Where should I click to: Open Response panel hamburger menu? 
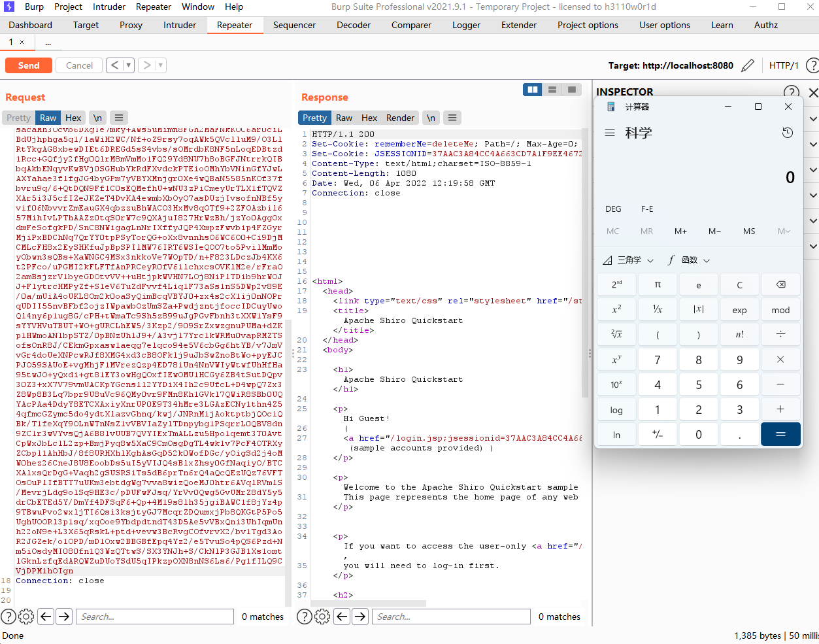tap(452, 118)
